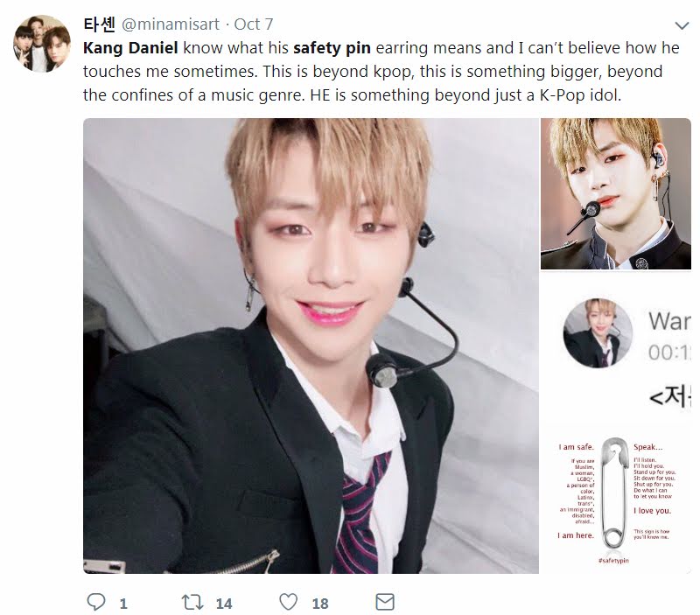Click the retweet count 14
700x615 pixels.
click(224, 604)
